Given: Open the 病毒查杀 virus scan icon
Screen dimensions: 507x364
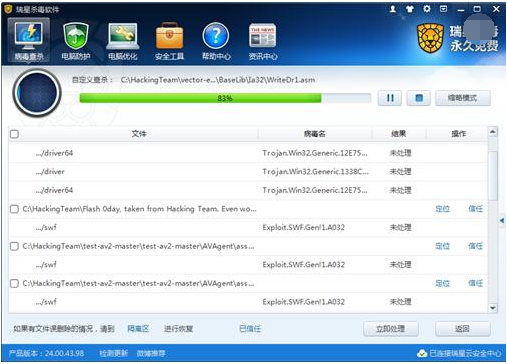Looking at the screenshot, I should pos(29,40).
